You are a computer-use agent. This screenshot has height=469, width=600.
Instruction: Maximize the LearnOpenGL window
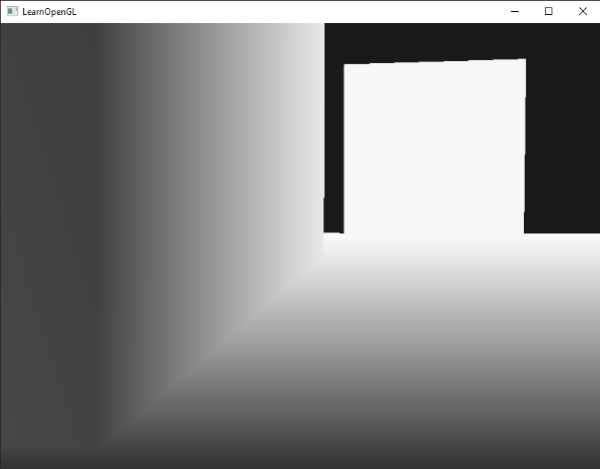(x=548, y=11)
